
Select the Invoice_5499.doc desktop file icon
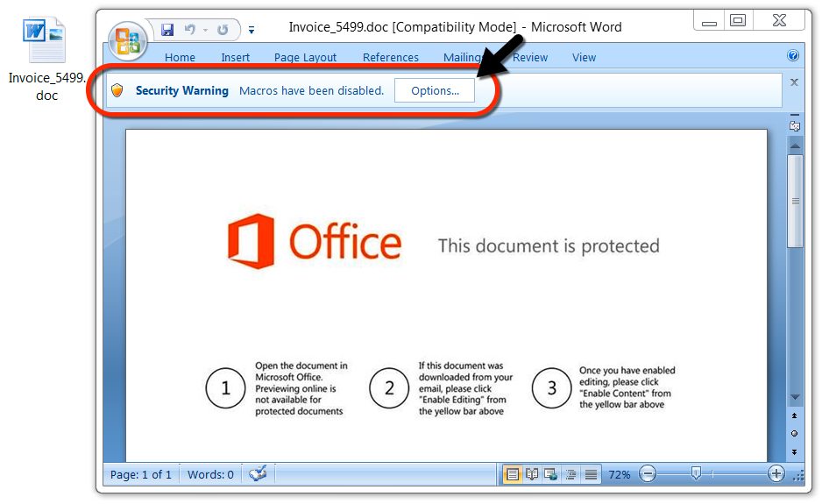pos(46,60)
